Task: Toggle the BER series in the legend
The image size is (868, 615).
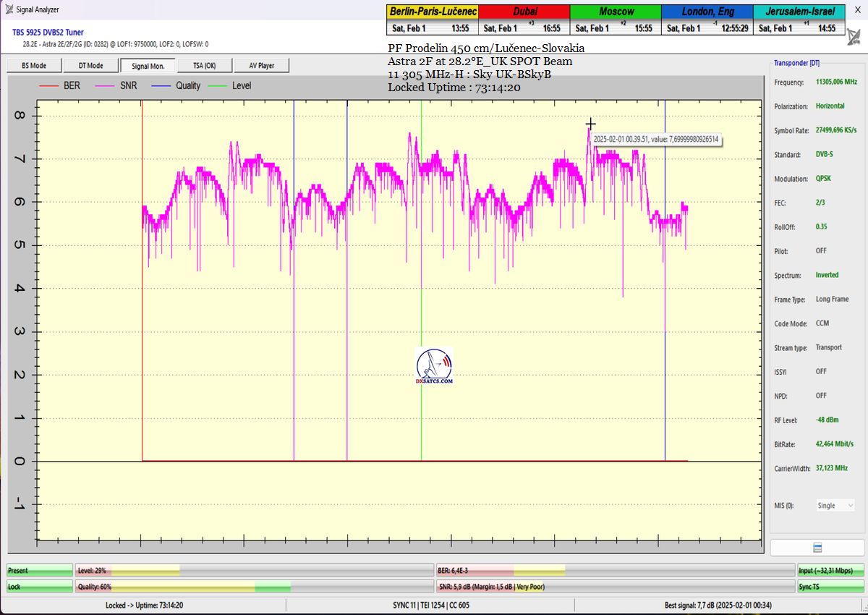Action: (x=61, y=85)
